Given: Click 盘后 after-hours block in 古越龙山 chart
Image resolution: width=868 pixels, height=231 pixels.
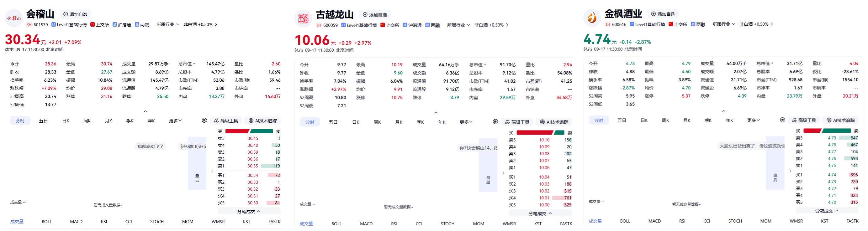Looking at the screenshot, I should click(x=488, y=165).
